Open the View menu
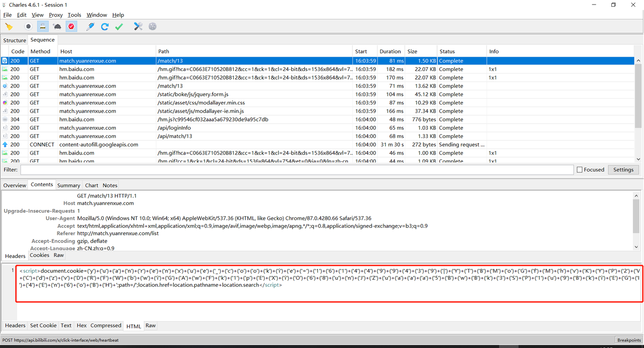644x348 pixels. coord(38,15)
